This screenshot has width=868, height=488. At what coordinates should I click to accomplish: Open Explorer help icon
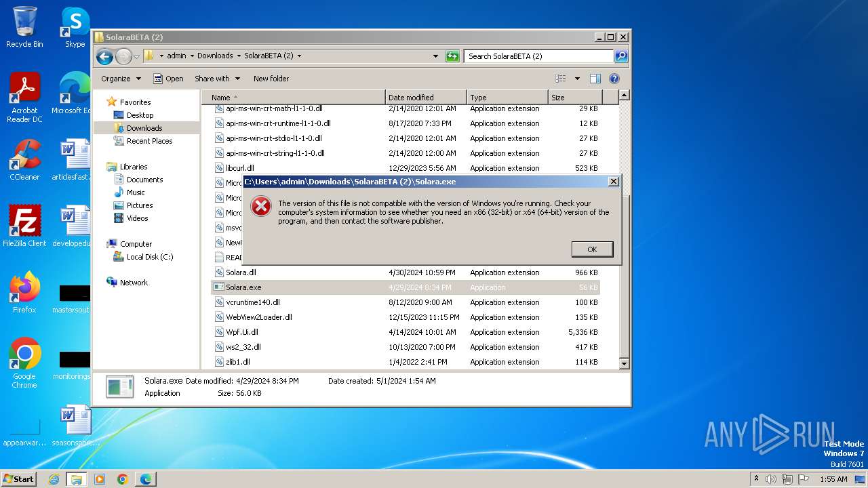(614, 79)
